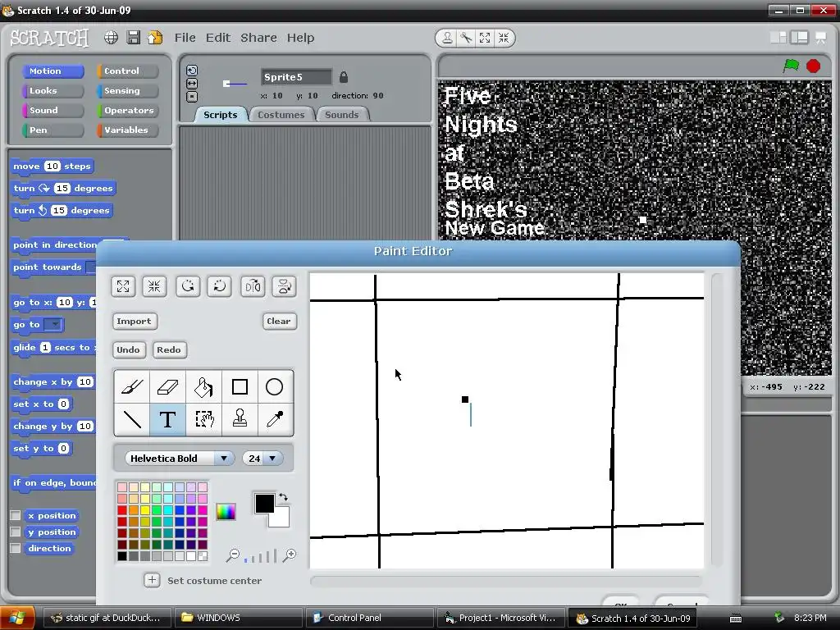Viewport: 840px width, 630px height.
Task: Click the Shrink icon in Paint Editor
Action: pos(154,286)
